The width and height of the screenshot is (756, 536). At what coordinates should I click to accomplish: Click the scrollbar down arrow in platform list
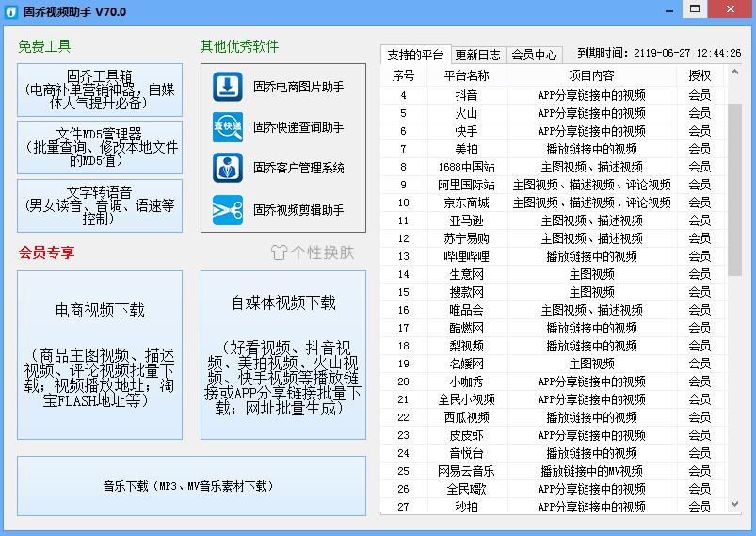pyautogui.click(x=734, y=504)
